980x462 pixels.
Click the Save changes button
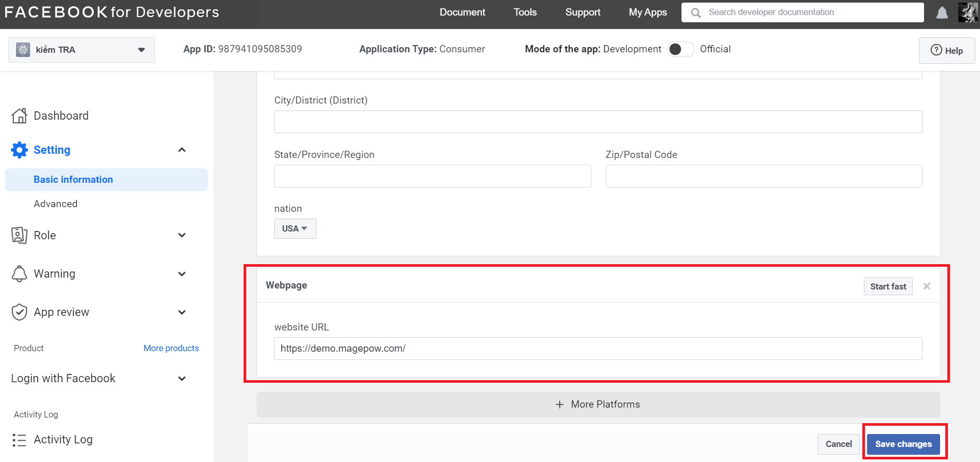point(903,444)
